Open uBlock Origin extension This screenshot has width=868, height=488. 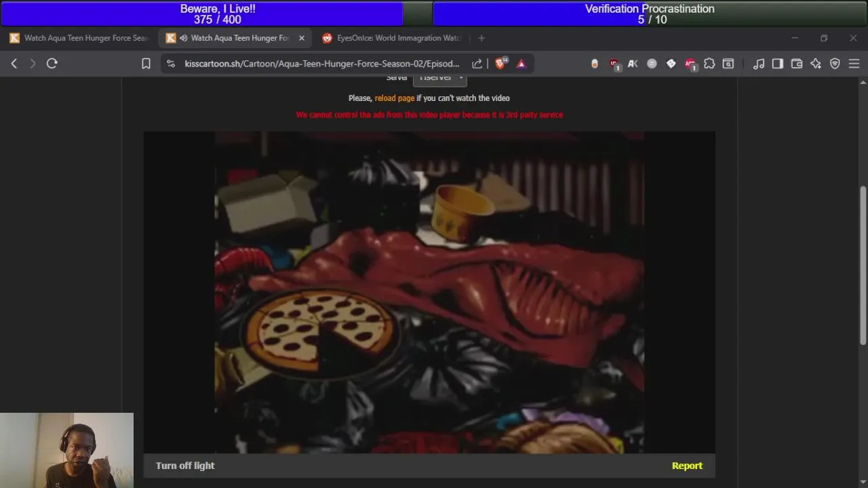[x=614, y=64]
